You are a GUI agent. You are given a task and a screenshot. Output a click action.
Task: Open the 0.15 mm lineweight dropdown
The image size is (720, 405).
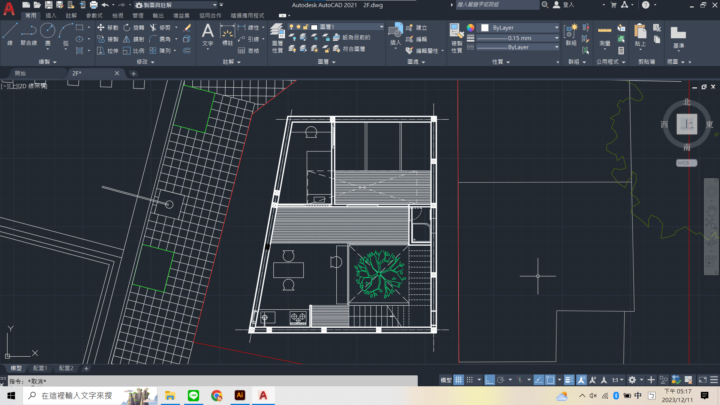(x=520, y=37)
